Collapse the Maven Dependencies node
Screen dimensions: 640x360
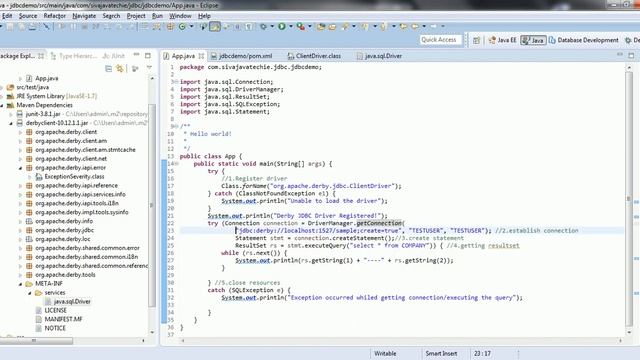2,105
